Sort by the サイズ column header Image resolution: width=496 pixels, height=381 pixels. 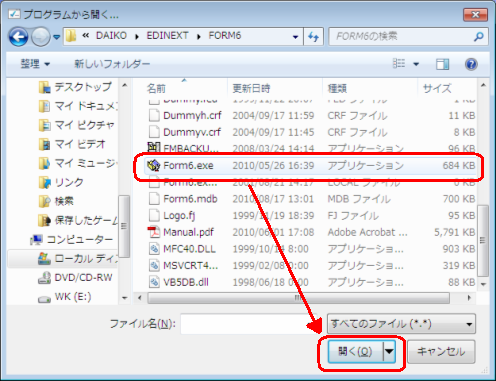[437, 88]
